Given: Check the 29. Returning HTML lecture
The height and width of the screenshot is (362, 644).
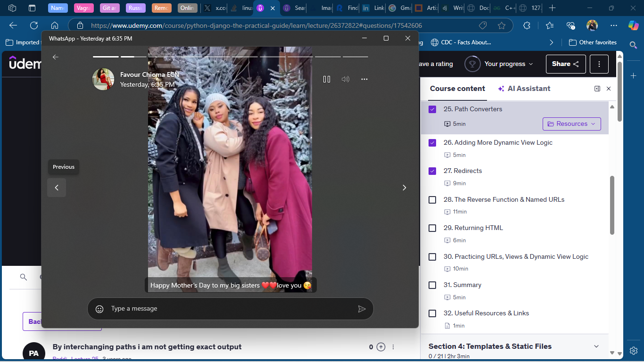Looking at the screenshot, I should [432, 228].
